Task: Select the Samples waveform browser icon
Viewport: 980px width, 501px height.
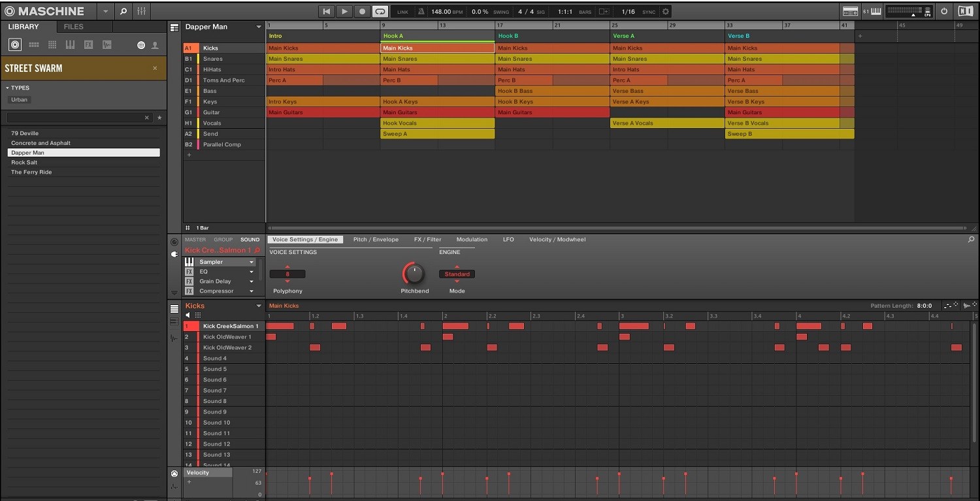Action: pos(106,44)
